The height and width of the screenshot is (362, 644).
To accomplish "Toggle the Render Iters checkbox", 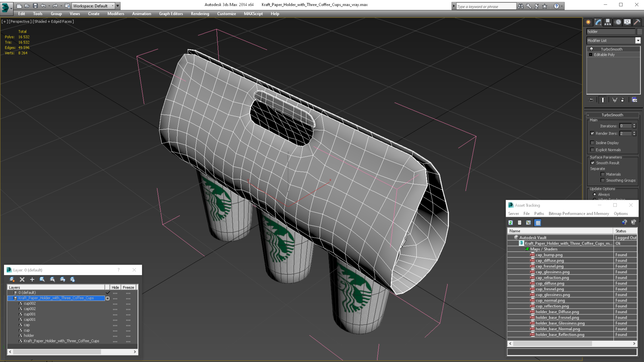I will tap(592, 133).
